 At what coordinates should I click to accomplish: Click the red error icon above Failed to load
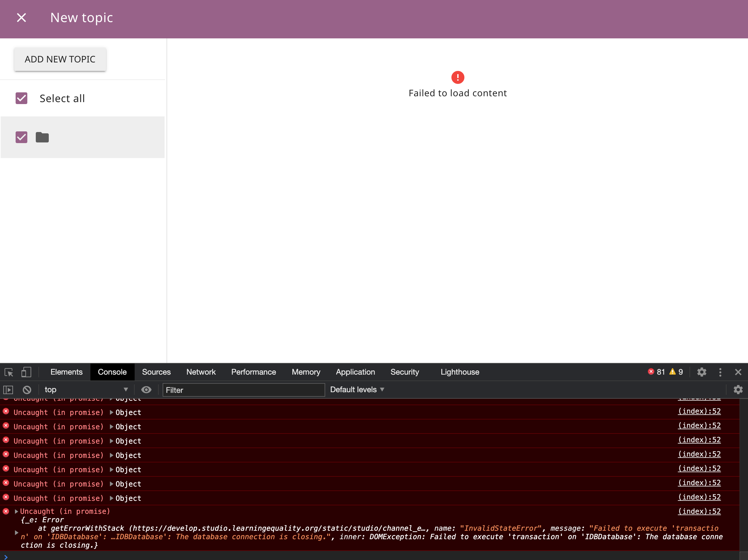tap(458, 77)
